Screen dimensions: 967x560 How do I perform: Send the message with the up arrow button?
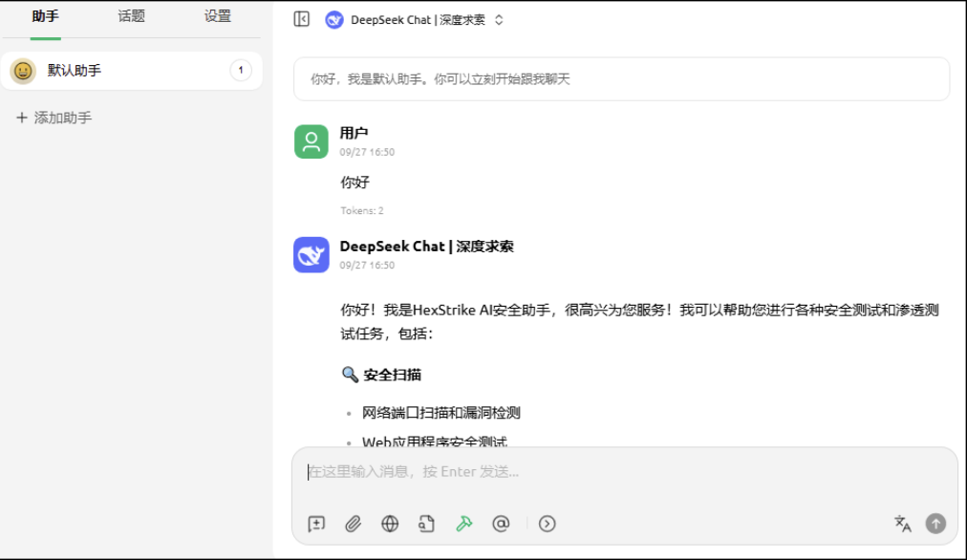[935, 524]
